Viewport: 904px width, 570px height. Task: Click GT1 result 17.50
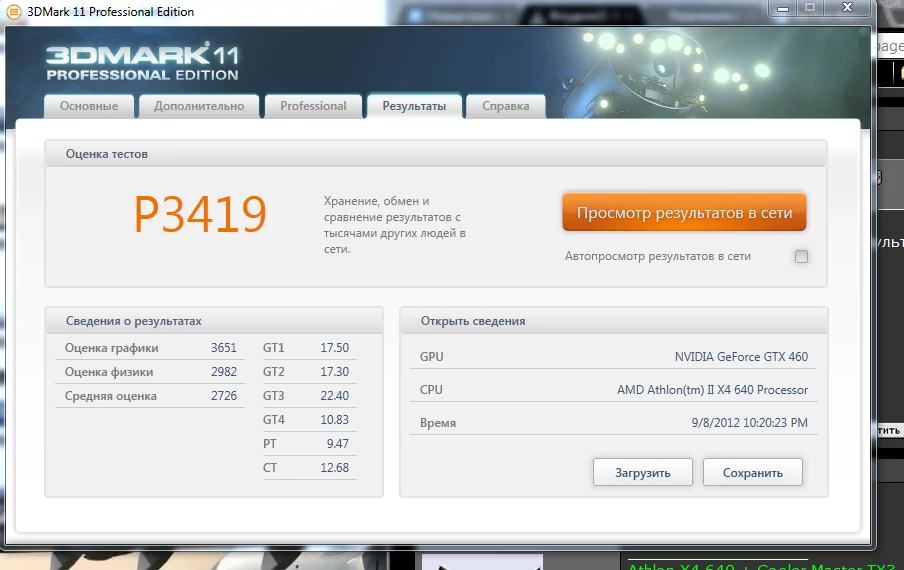point(334,348)
